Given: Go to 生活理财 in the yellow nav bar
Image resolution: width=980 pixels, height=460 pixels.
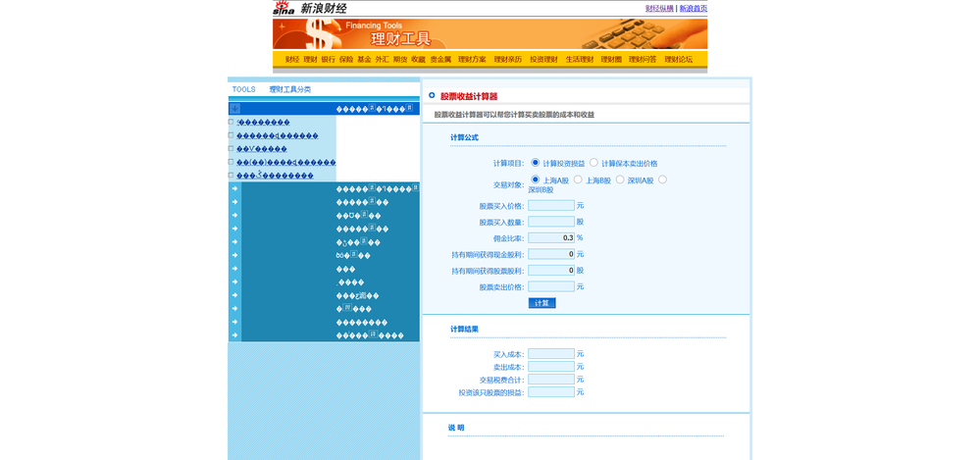Looking at the screenshot, I should pyautogui.click(x=580, y=60).
